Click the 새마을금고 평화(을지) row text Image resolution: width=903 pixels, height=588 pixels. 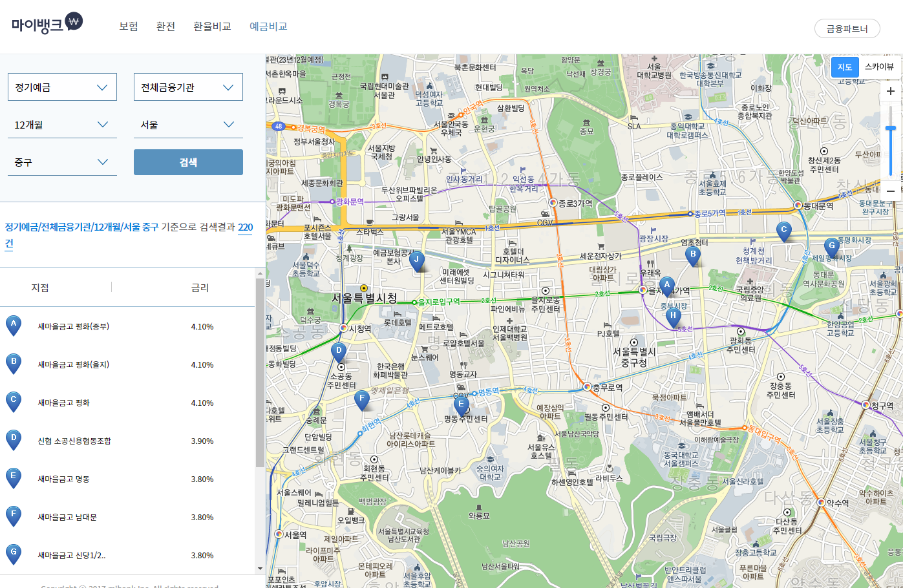(x=74, y=364)
